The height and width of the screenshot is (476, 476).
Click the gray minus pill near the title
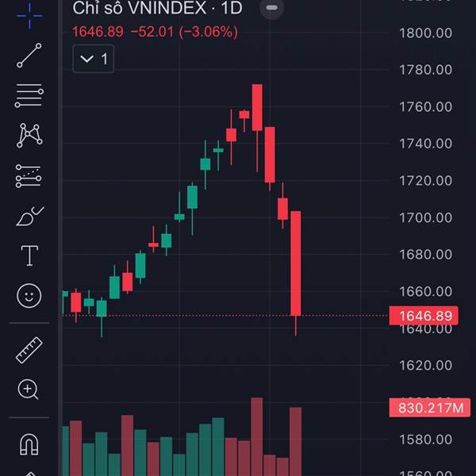pos(272,9)
